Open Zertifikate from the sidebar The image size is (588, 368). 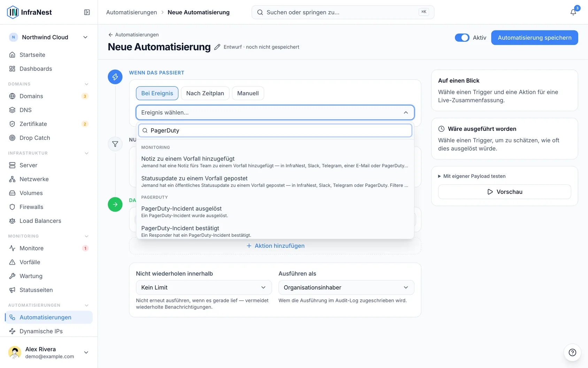[x=49, y=124]
